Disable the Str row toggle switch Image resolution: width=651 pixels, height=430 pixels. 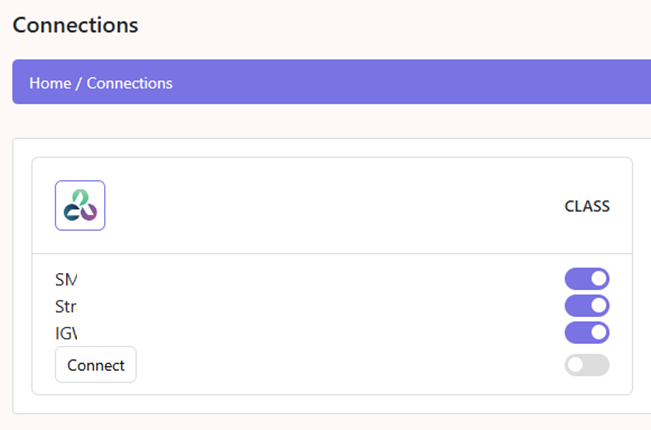tap(587, 306)
